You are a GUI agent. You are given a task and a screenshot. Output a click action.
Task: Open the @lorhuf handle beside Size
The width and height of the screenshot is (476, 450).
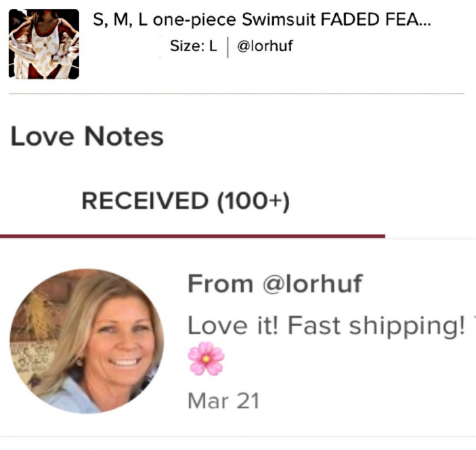(x=265, y=47)
